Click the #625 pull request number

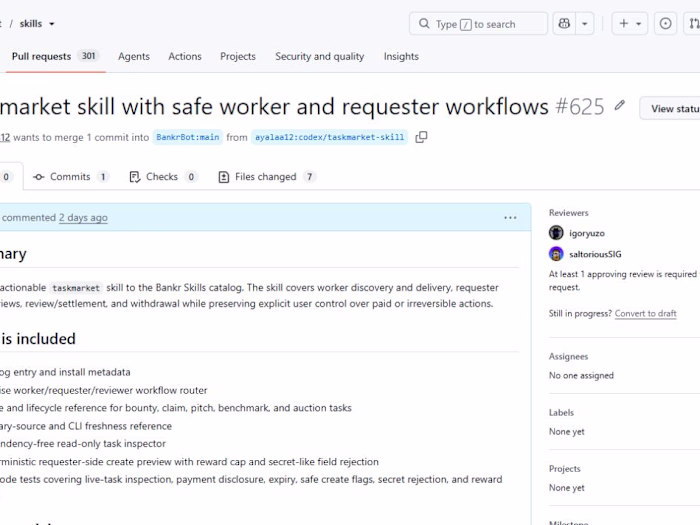[x=579, y=107]
